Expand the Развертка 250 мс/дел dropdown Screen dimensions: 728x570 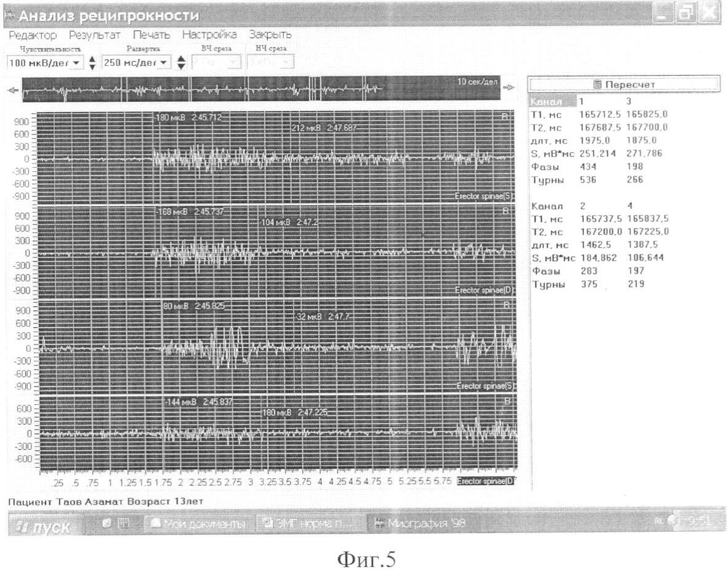click(164, 62)
